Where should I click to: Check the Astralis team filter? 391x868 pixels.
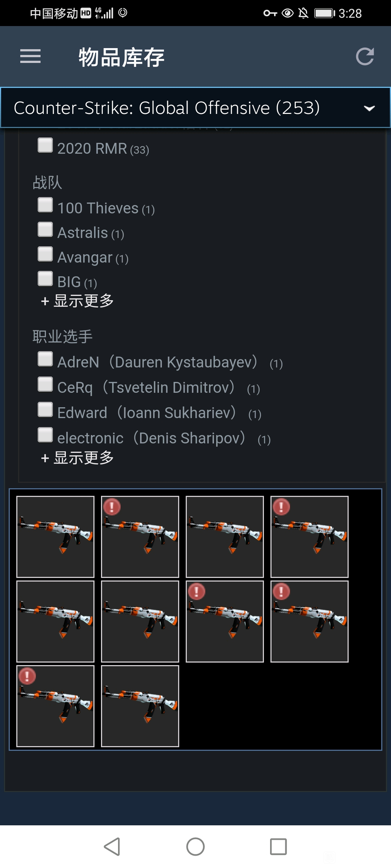pos(45,229)
